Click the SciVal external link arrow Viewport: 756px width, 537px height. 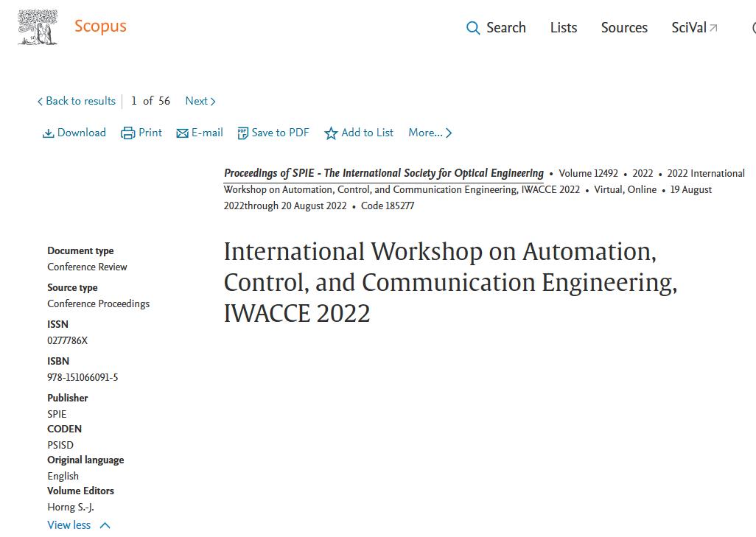[713, 28]
